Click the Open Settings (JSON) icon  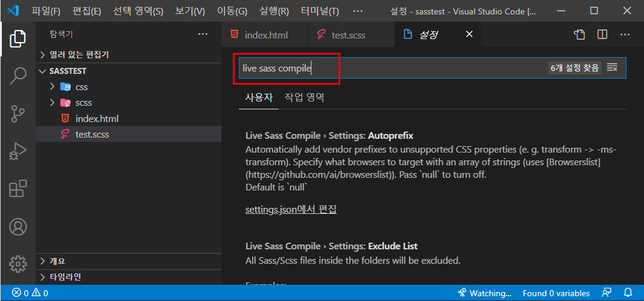[579, 34]
